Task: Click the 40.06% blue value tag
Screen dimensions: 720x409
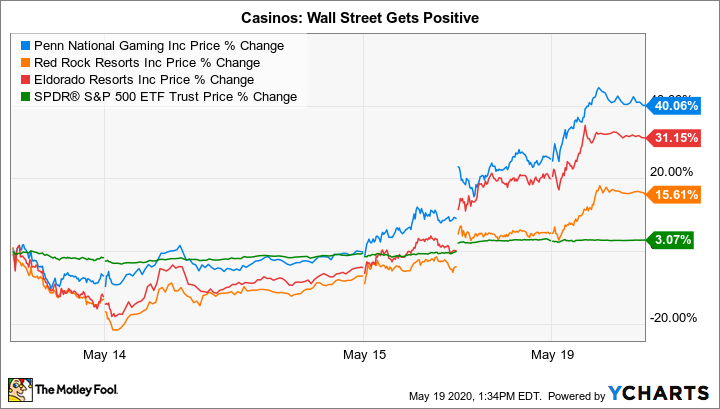Action: pos(674,104)
